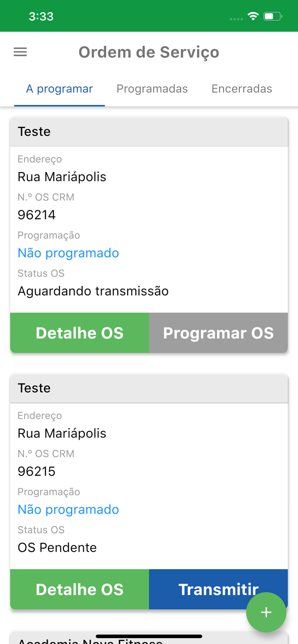The width and height of the screenshot is (298, 644).
Task: Tap Transmitir on the OS Pendente card
Action: 218,589
